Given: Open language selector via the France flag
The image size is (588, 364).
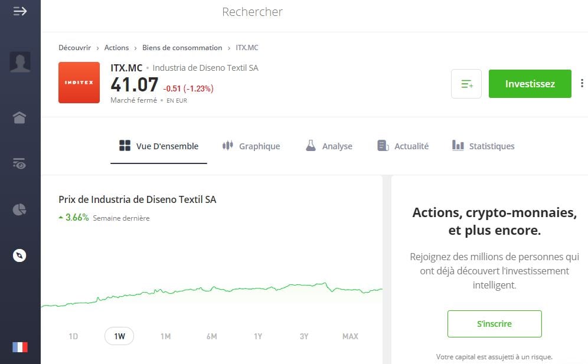Looking at the screenshot, I should click(x=20, y=347).
